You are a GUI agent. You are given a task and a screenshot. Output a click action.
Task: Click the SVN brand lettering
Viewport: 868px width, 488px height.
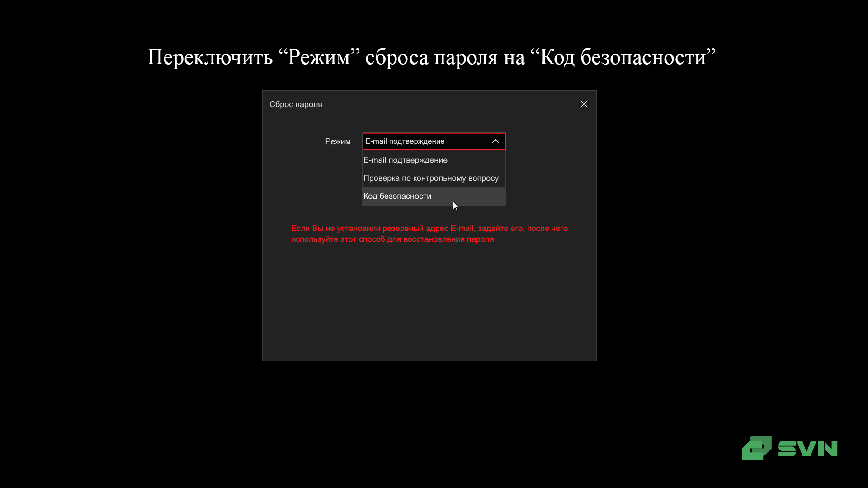[x=808, y=449]
